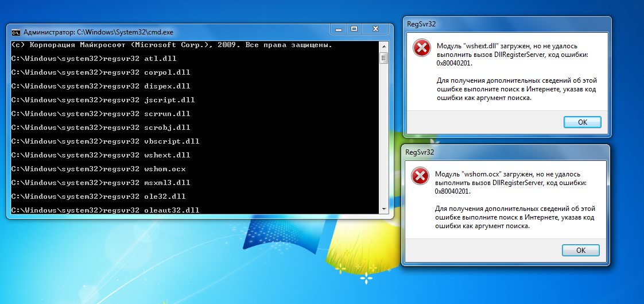Click the RegSvr32 title of the wshom.ocx dialog
The height and width of the screenshot is (304, 644).
[x=420, y=152]
